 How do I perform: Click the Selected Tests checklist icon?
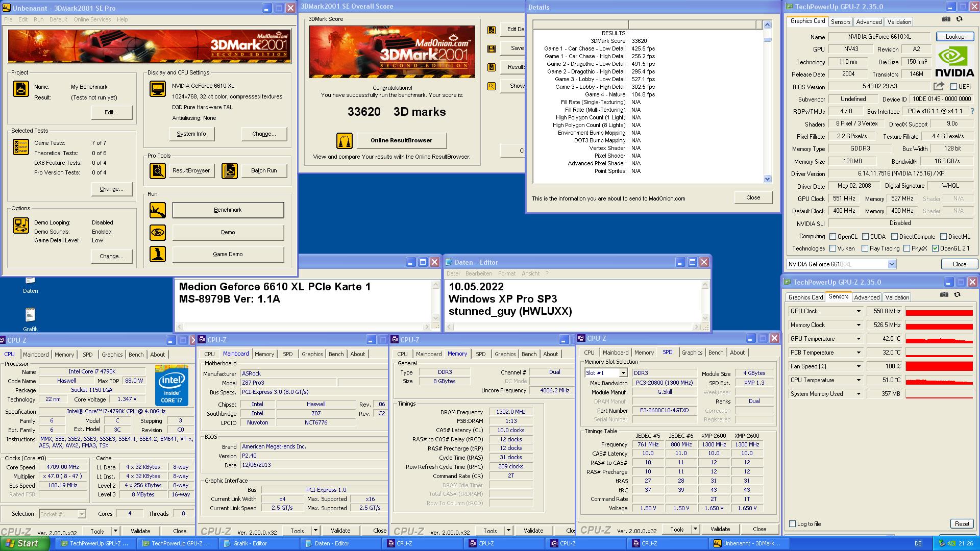[21, 147]
